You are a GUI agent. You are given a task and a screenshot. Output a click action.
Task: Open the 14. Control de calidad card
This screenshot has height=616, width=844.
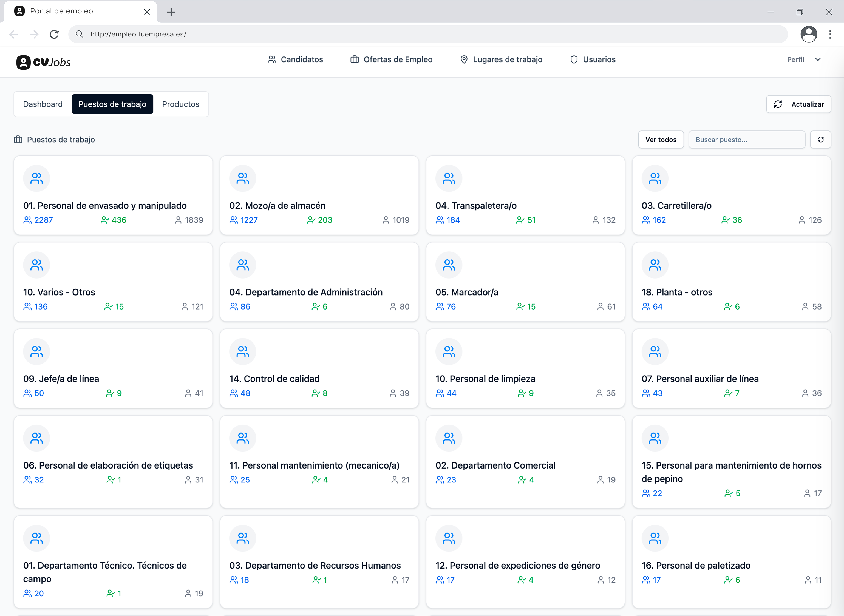tap(319, 368)
